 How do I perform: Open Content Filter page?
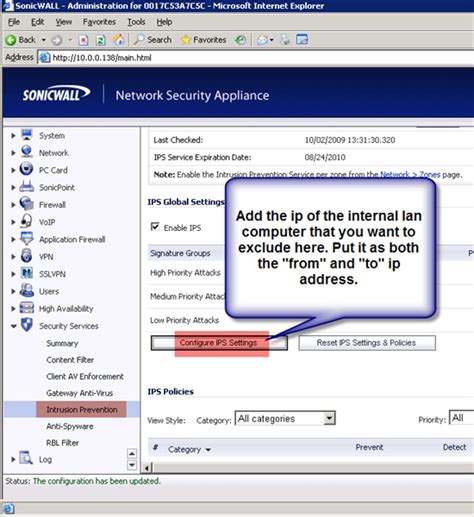(70, 360)
